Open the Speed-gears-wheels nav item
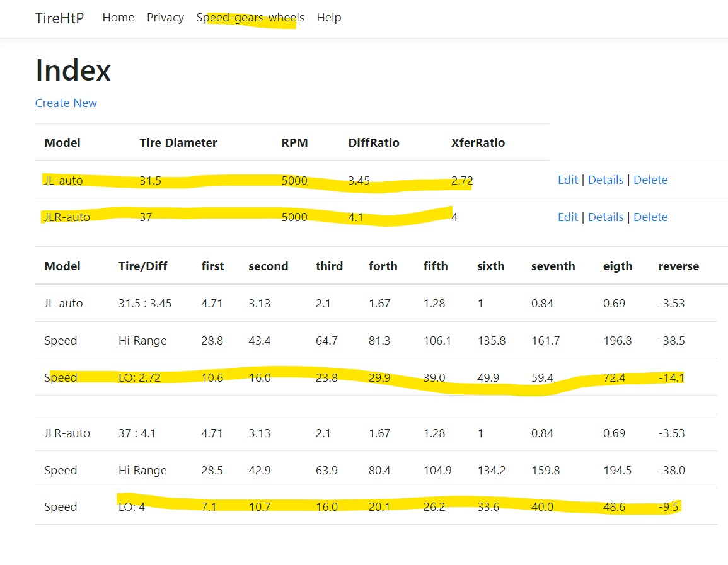Image resolution: width=728 pixels, height=565 pixels. [250, 18]
